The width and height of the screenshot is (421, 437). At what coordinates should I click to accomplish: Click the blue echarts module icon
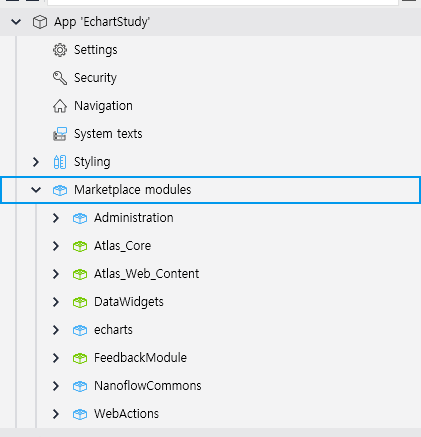(x=80, y=330)
